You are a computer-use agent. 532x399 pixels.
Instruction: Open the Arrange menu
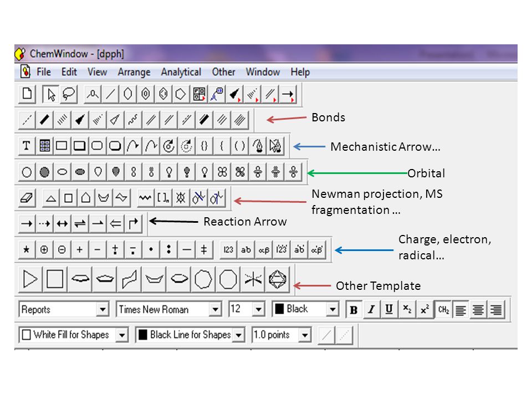tap(134, 72)
